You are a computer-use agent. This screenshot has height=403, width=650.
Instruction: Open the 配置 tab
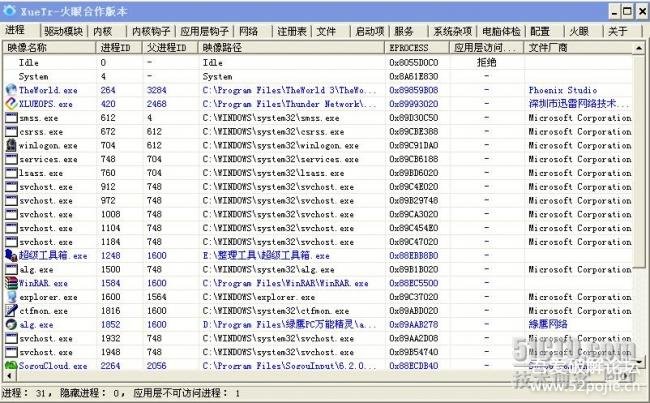coord(539,31)
